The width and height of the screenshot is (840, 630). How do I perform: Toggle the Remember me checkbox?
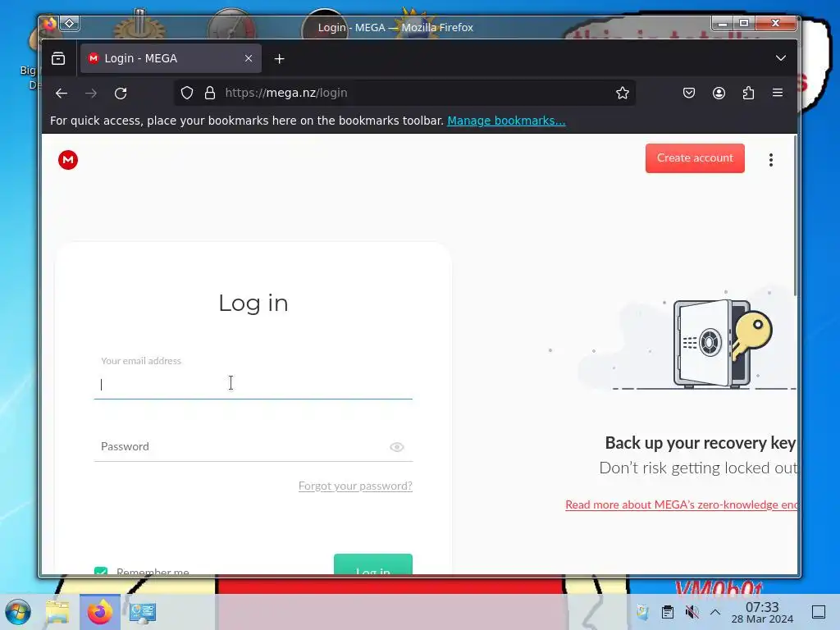tap(101, 571)
